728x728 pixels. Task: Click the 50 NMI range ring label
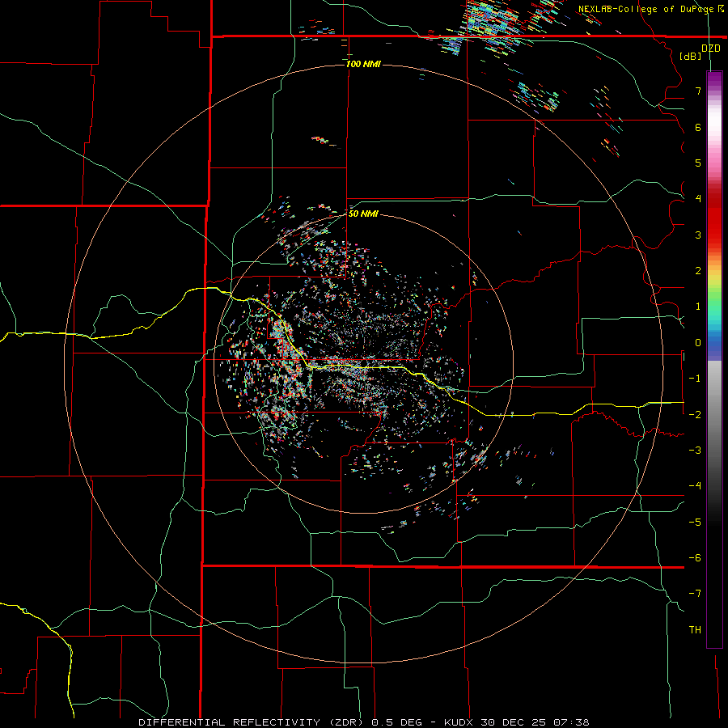tap(363, 214)
